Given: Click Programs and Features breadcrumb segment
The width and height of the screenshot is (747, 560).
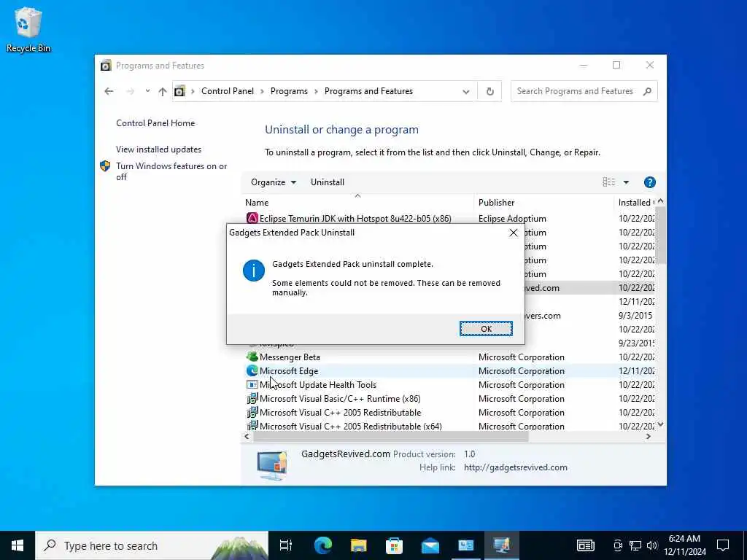Looking at the screenshot, I should (368, 91).
